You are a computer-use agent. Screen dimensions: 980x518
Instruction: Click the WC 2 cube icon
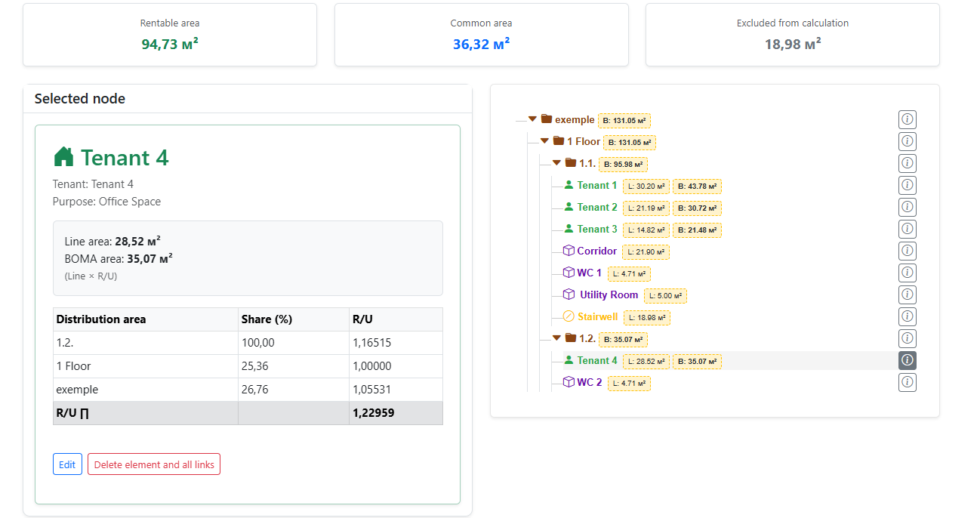pos(569,382)
